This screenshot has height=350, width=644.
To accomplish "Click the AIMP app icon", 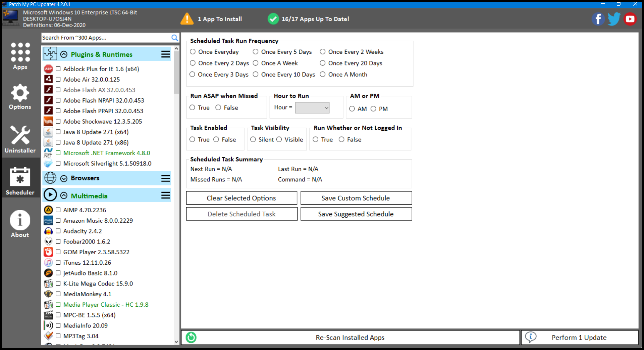I will 49,210.
